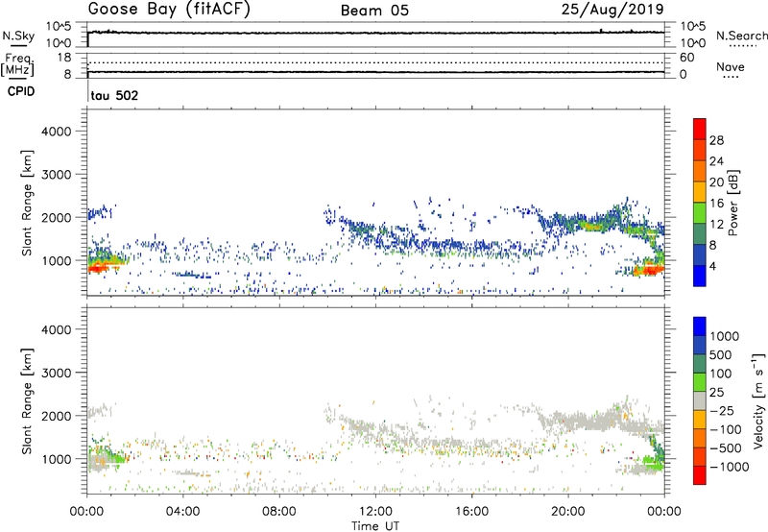The height and width of the screenshot is (532, 768).
Task: Click the red strong echo patch near 23:30 UT
Action: (649, 270)
